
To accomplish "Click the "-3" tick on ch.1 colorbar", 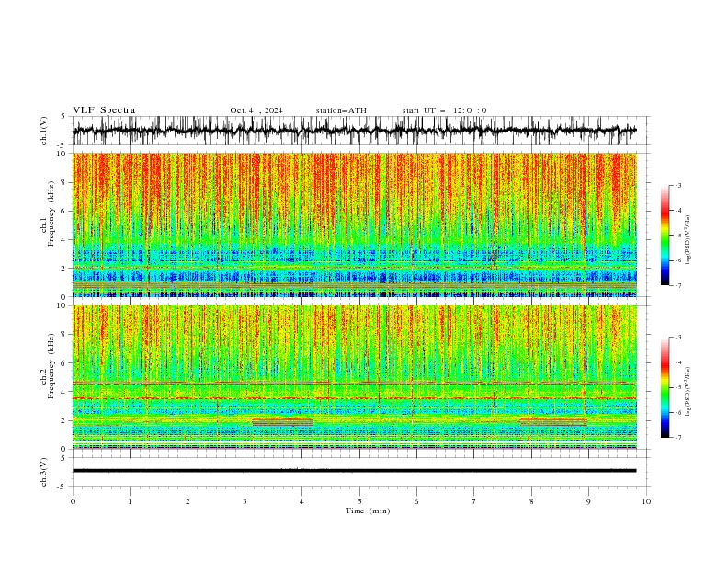I will (x=678, y=185).
